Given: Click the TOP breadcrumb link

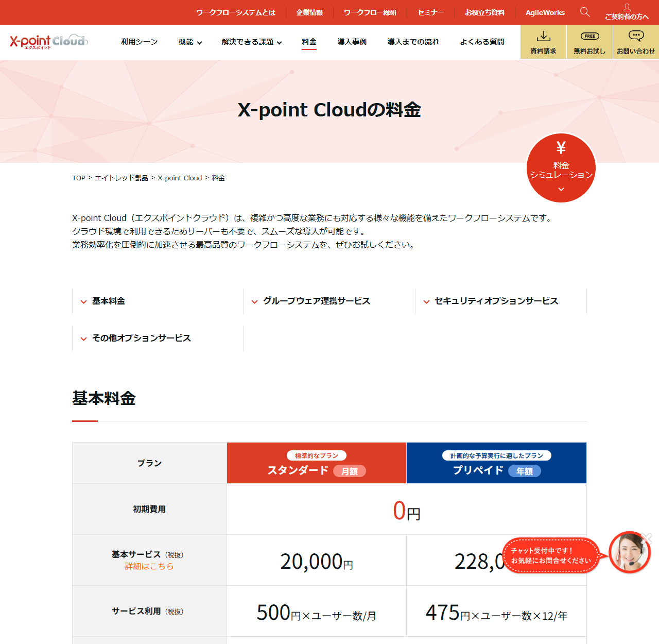Looking at the screenshot, I should tap(79, 178).
